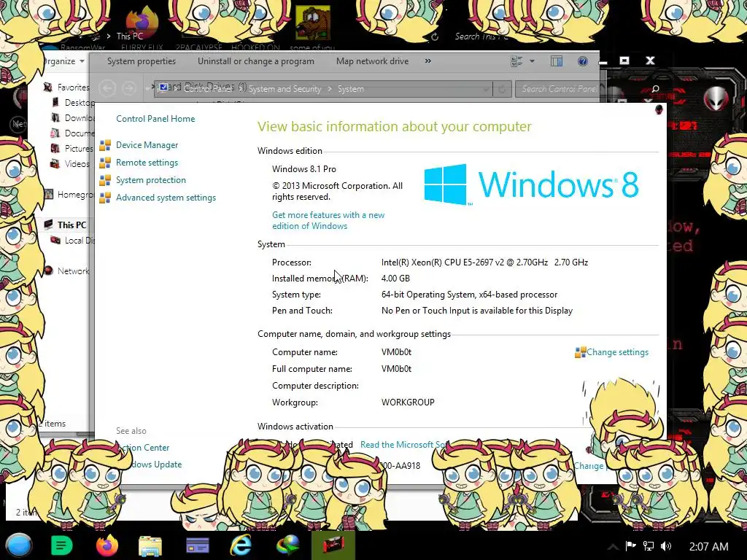Click shield icon beside Advanced system settings
The width and height of the screenshot is (747, 560).
pos(105,198)
